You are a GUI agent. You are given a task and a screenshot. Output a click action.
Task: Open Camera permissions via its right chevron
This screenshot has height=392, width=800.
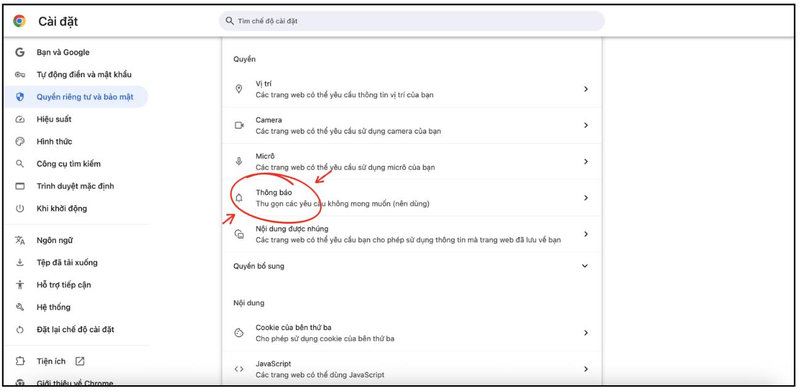click(586, 125)
